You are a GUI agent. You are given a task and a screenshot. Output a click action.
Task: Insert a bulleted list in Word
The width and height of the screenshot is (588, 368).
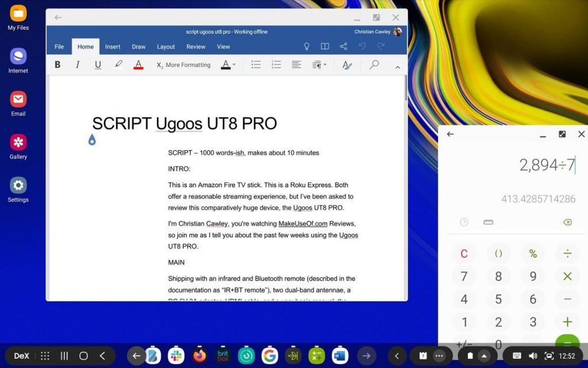click(x=256, y=64)
